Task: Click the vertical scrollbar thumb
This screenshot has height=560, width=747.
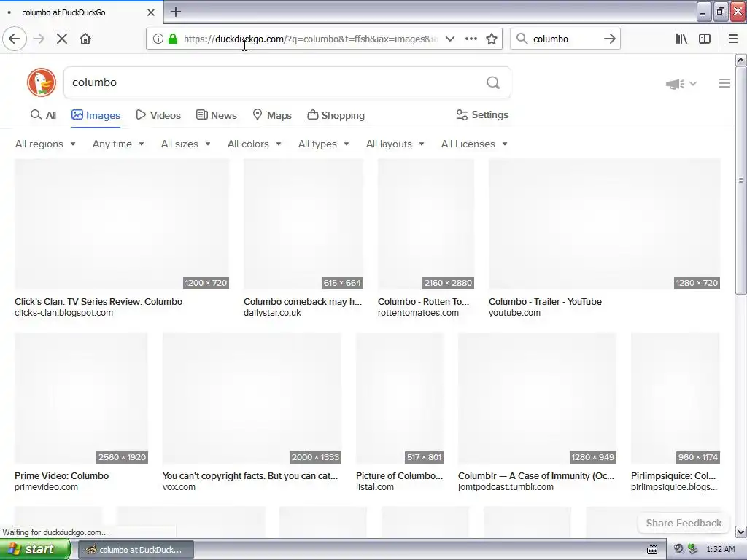Action: (741, 180)
